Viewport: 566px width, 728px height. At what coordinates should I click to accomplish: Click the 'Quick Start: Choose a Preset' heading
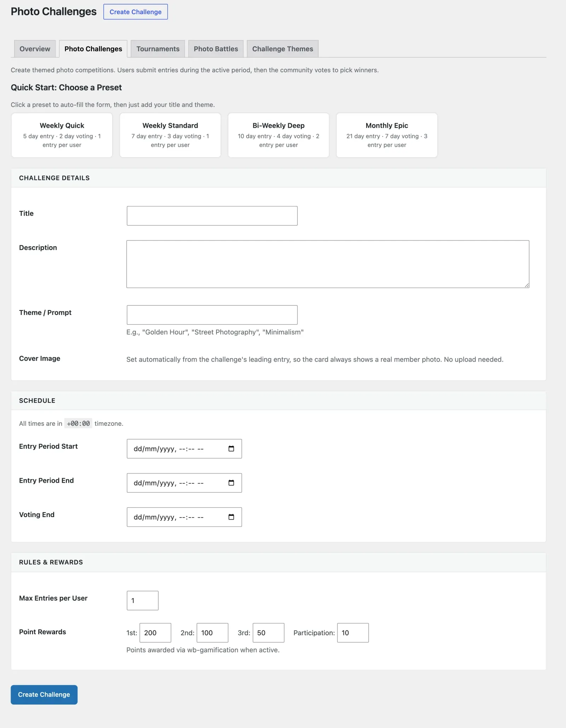[66, 87]
